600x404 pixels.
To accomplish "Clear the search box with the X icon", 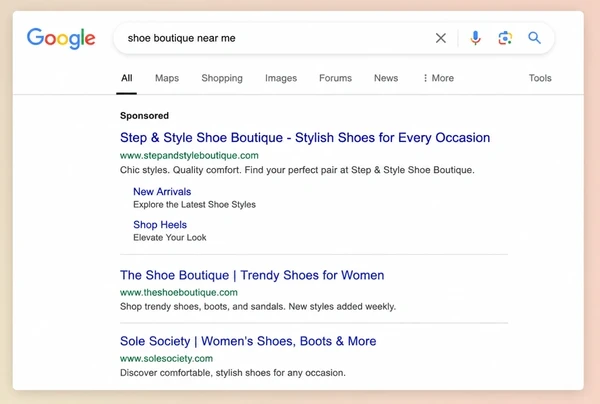I will coord(441,38).
